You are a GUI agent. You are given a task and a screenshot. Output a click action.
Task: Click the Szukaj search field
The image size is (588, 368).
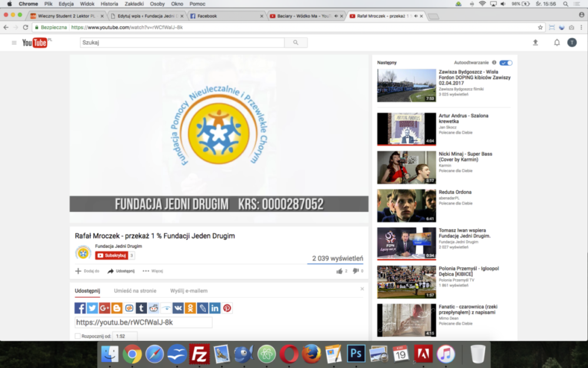click(182, 42)
